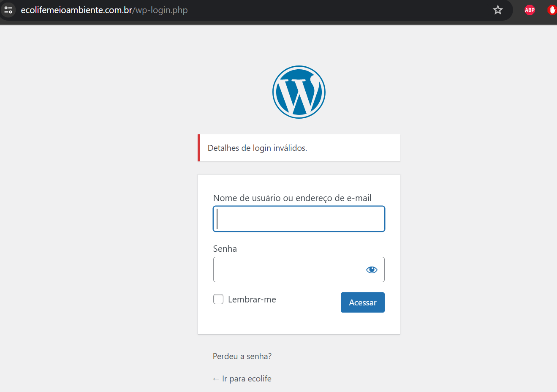This screenshot has height=392, width=557.
Task: Click the Nome de usuário field label
Action: pos(292,198)
